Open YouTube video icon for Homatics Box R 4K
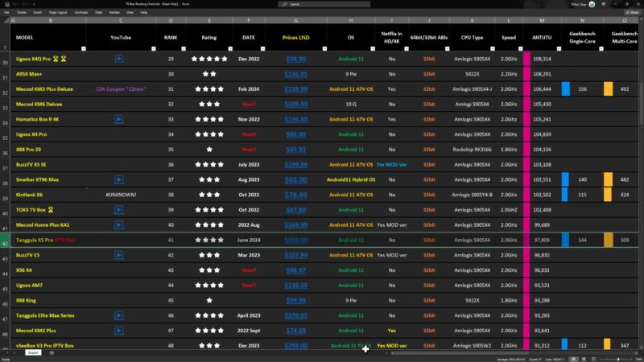 click(118, 119)
